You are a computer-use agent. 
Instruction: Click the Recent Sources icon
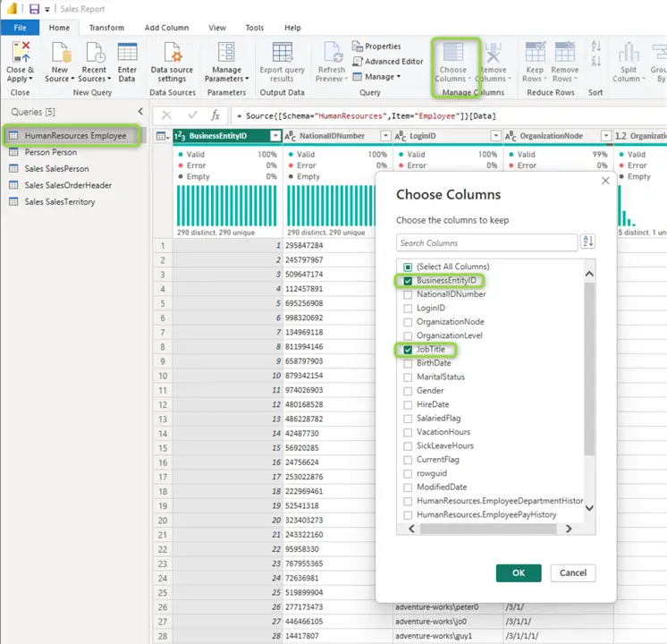coord(95,52)
